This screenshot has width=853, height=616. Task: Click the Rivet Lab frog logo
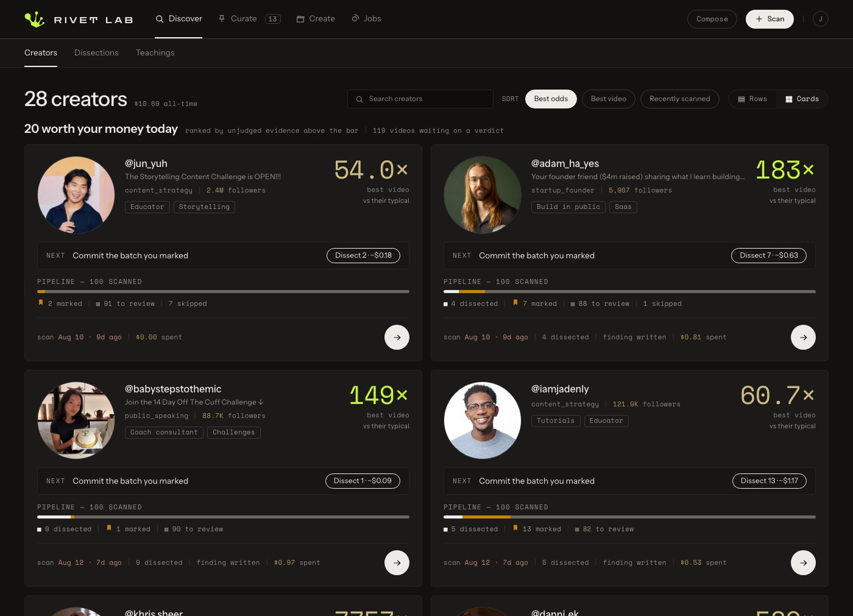[35, 19]
